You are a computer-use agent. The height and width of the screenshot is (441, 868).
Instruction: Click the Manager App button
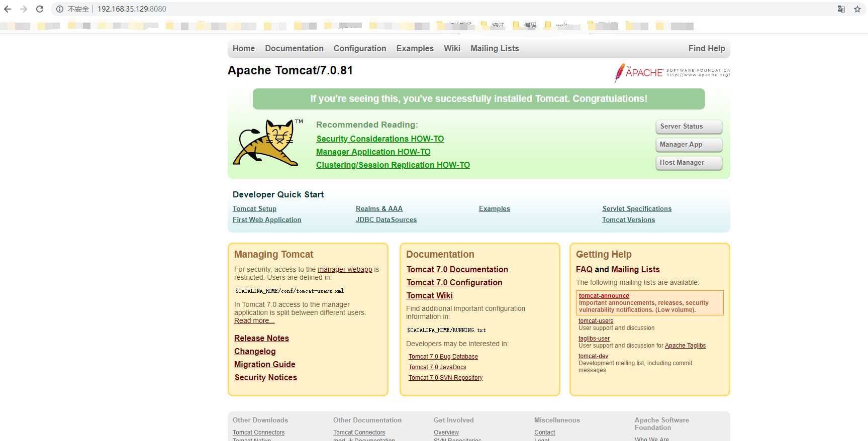click(689, 145)
